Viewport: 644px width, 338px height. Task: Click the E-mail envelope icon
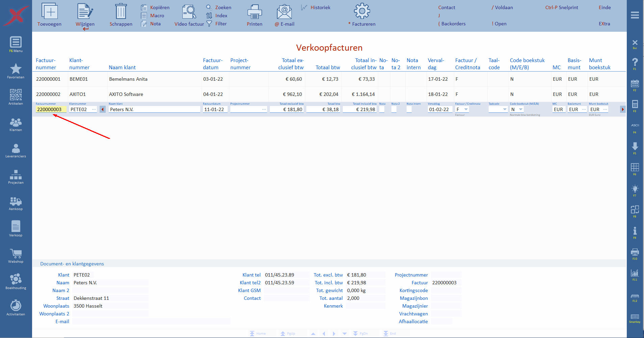[284, 12]
